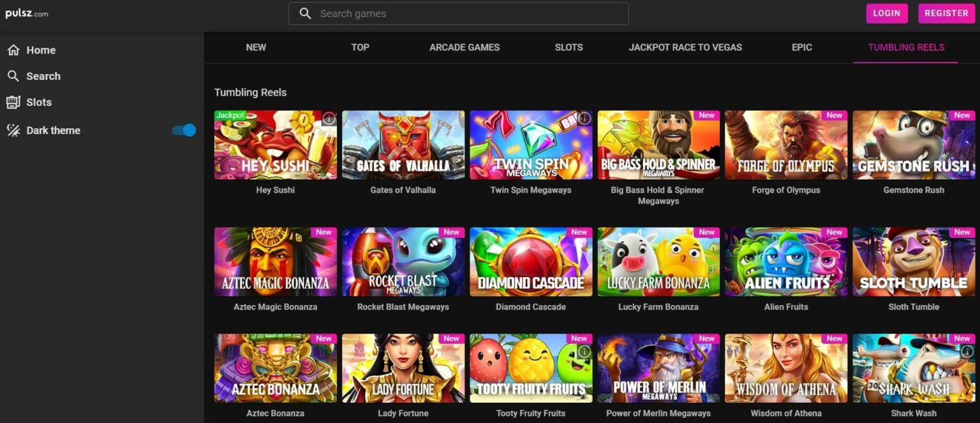
Task: Click the 'Lucky Farm Bonanza' caption text
Action: click(x=658, y=307)
